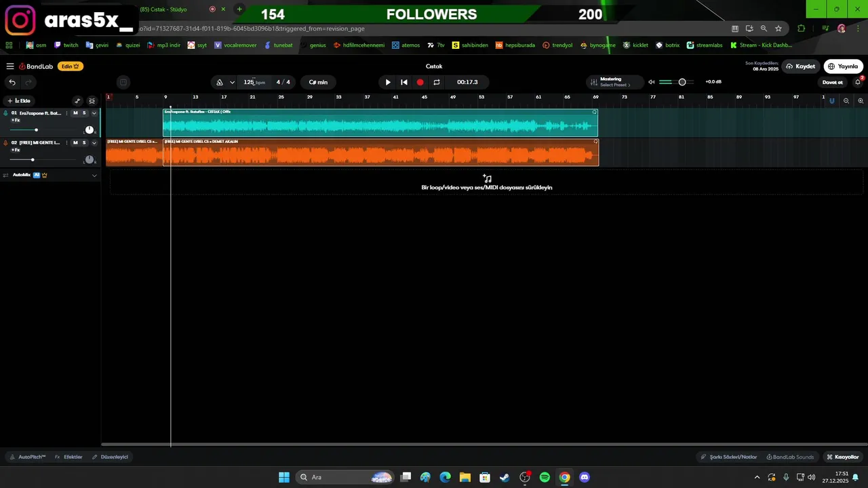Viewport: 868px width, 488px height.
Task: Click İz Ekle to add track
Action: pos(19,100)
